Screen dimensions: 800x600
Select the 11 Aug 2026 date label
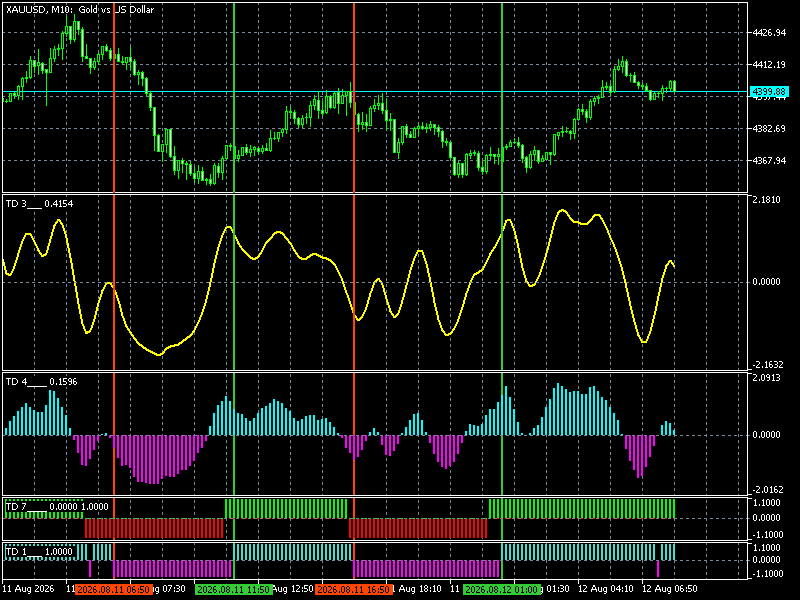coord(29,589)
